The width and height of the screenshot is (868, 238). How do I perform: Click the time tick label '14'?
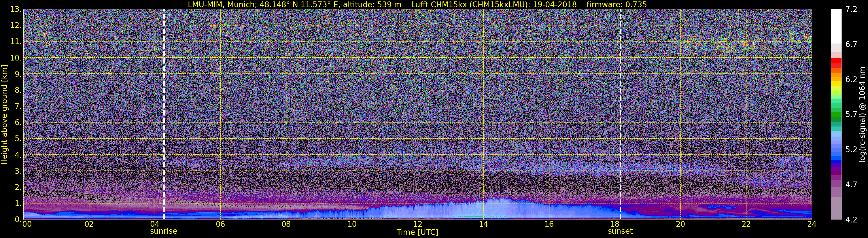pyautogui.click(x=483, y=224)
